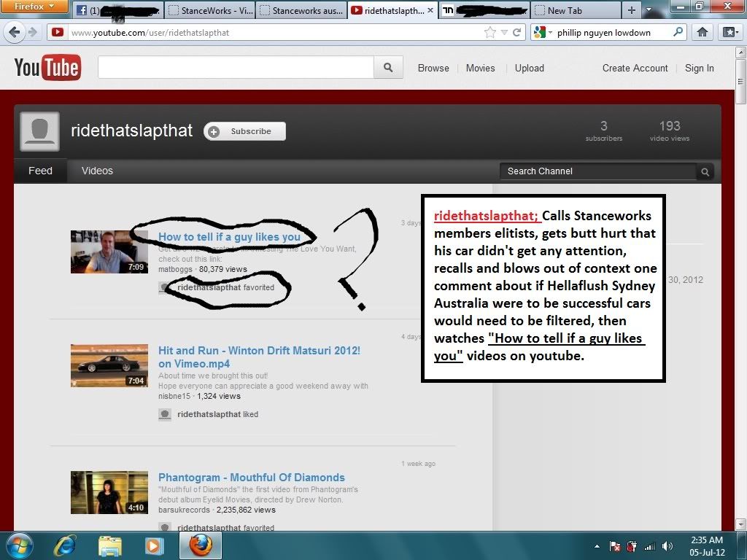Click the Sign In link
This screenshot has height=560, width=747.
[699, 68]
